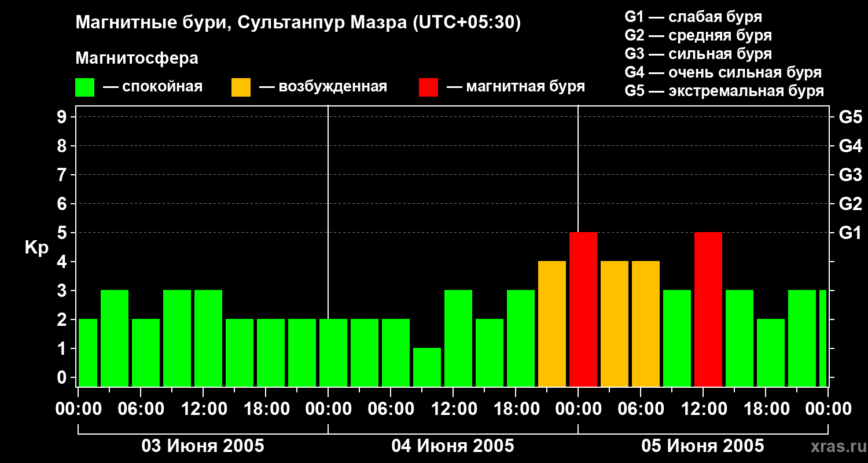Click the orange bar covering 03:00 on 05 Июня
868x463 pixels.
pos(615,324)
